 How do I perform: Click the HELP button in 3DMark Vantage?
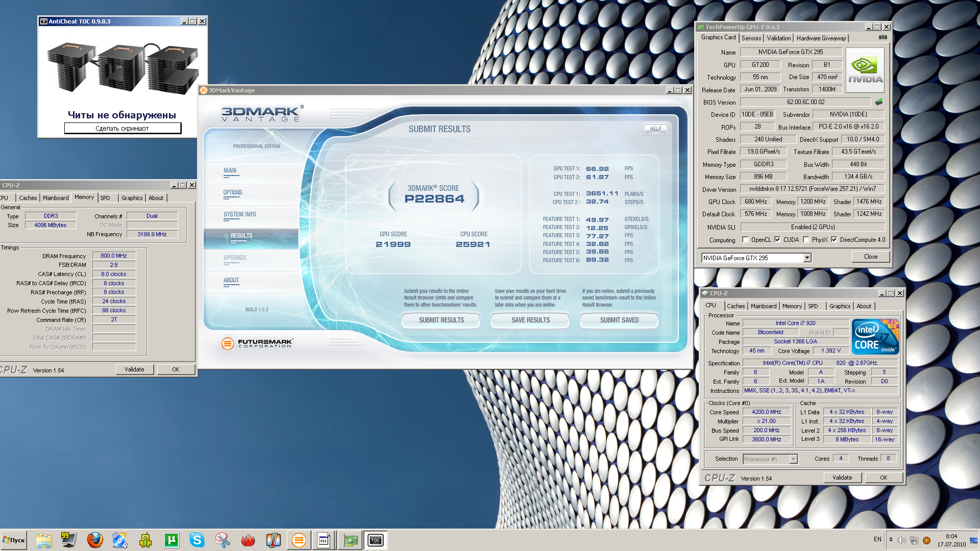[655, 129]
